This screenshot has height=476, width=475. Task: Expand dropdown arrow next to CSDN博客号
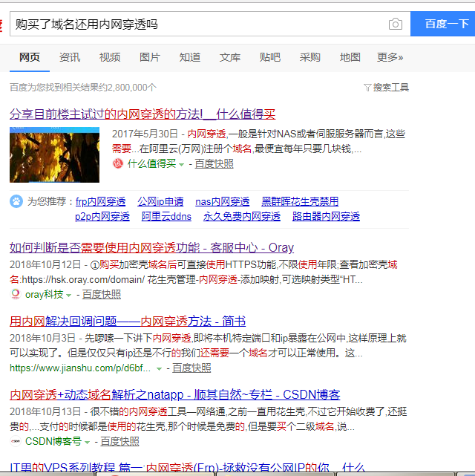[87, 442]
